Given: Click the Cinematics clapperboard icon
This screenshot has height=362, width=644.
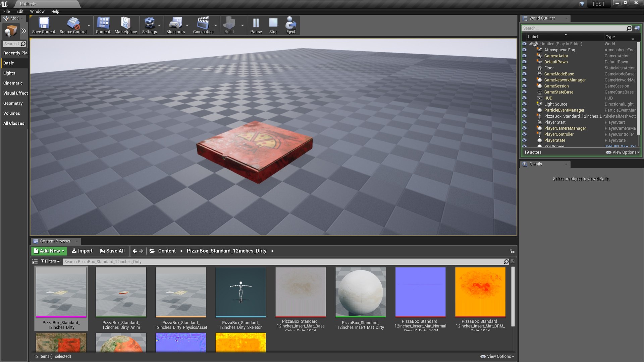Looking at the screenshot, I should 203,23.
